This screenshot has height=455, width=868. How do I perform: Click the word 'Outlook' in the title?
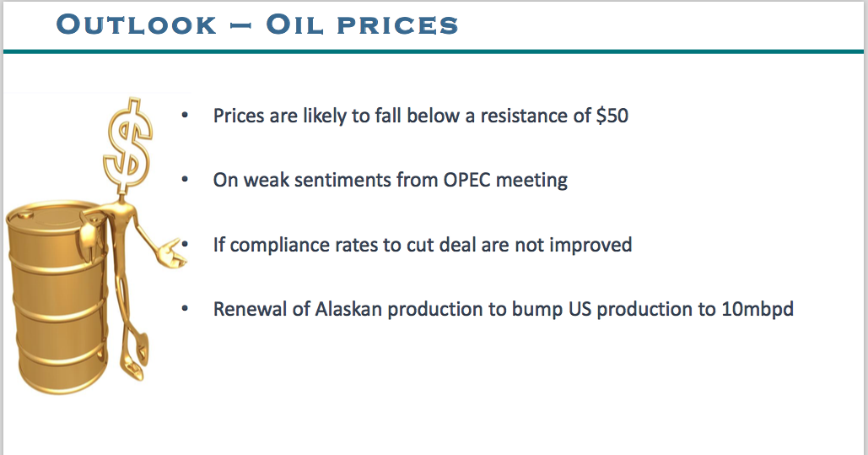click(136, 24)
